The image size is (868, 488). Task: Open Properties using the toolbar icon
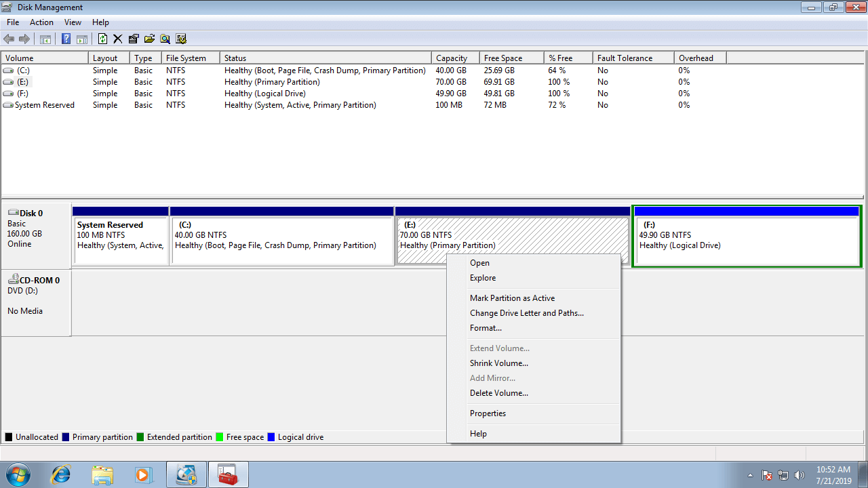point(134,39)
